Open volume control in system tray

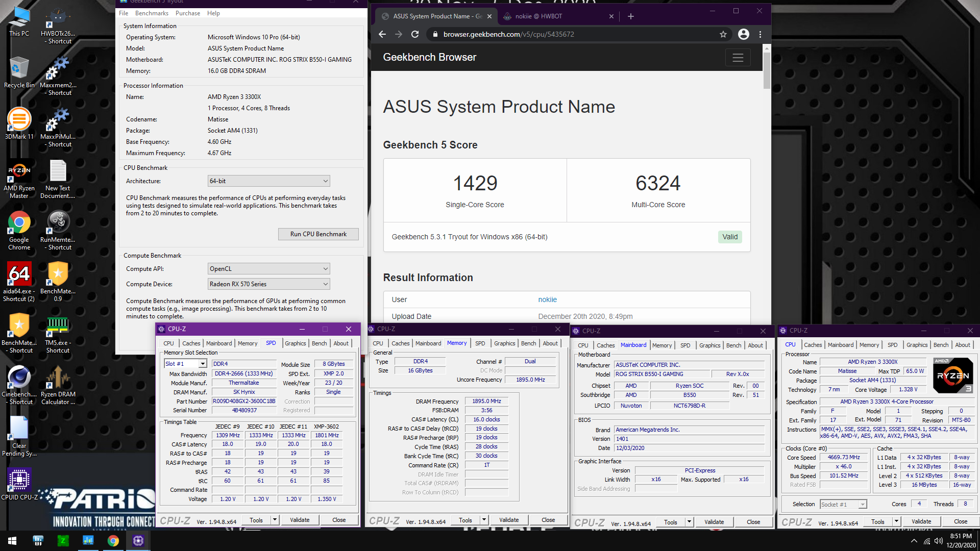point(938,541)
